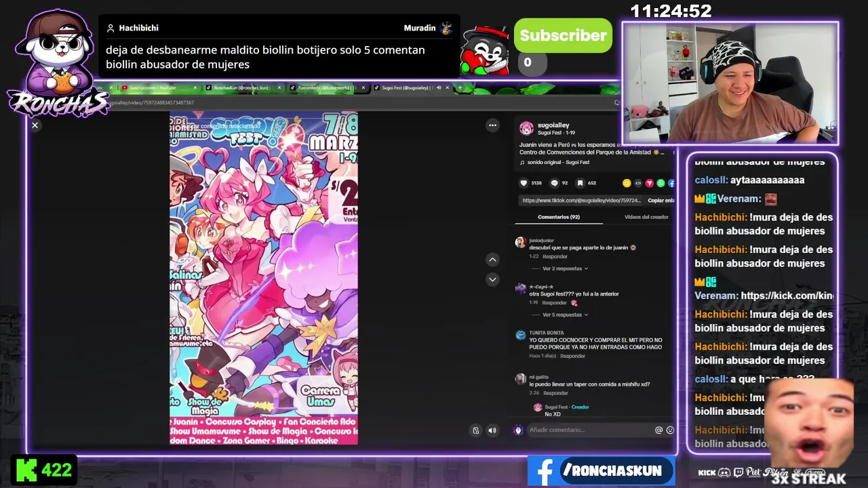Screen dimensions: 868x488
Task: Click sonido original - Sugoi Fest link
Action: (558, 163)
